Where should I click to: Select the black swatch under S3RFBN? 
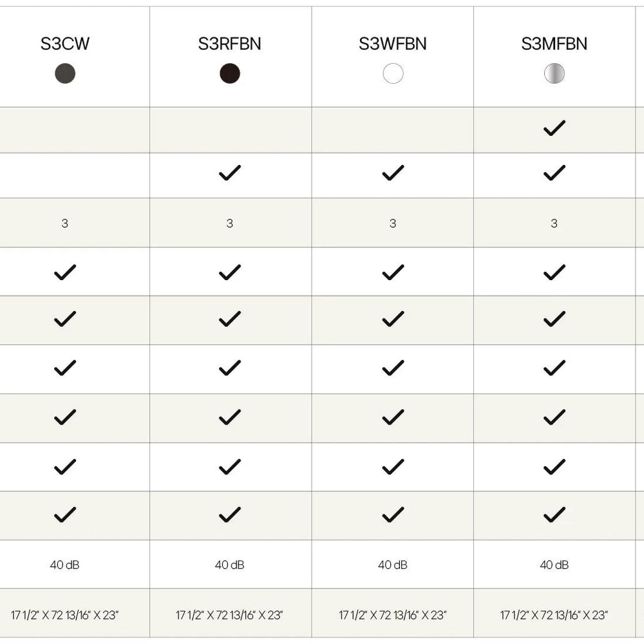(x=230, y=73)
